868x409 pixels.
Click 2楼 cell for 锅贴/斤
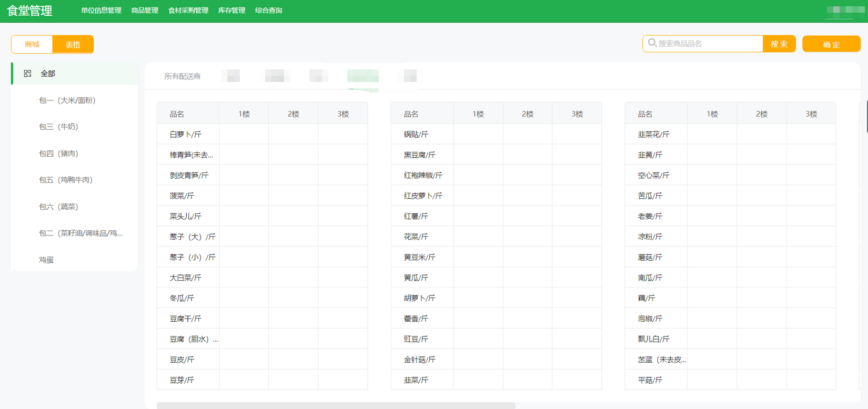(x=527, y=134)
